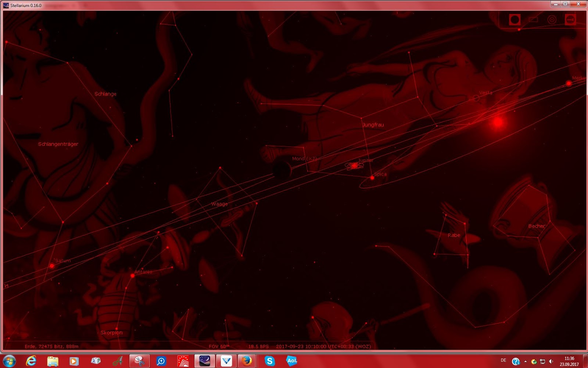Launch Internet Explorer from taskbar

[31, 361]
